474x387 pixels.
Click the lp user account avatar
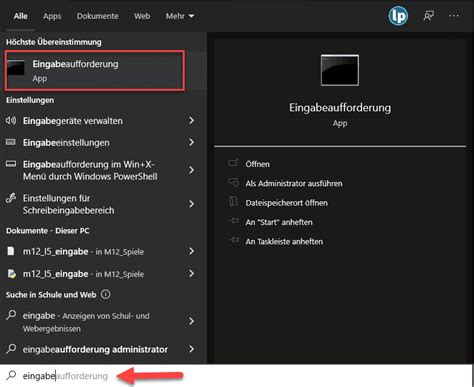[x=398, y=16]
